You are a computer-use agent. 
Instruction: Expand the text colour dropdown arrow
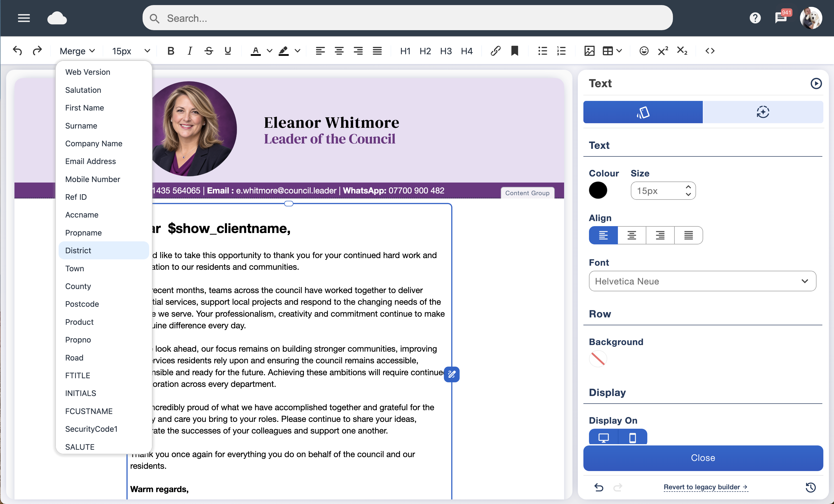(269, 51)
